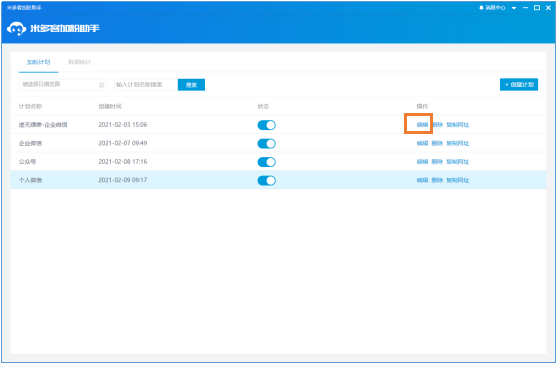Image resolution: width=560 pixels, height=365 pixels.
Task: Select the 公众号 plan name cell
Action: (x=28, y=162)
